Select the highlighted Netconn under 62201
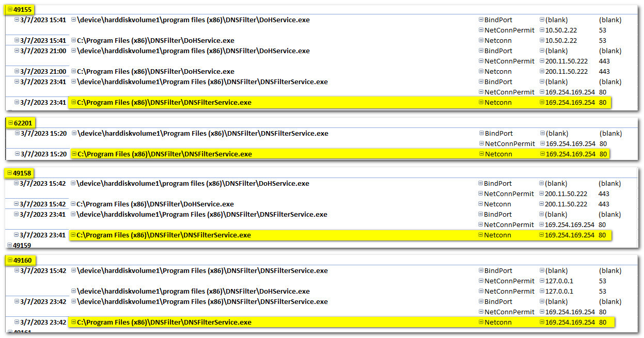The height and width of the screenshot is (338, 644). point(498,154)
